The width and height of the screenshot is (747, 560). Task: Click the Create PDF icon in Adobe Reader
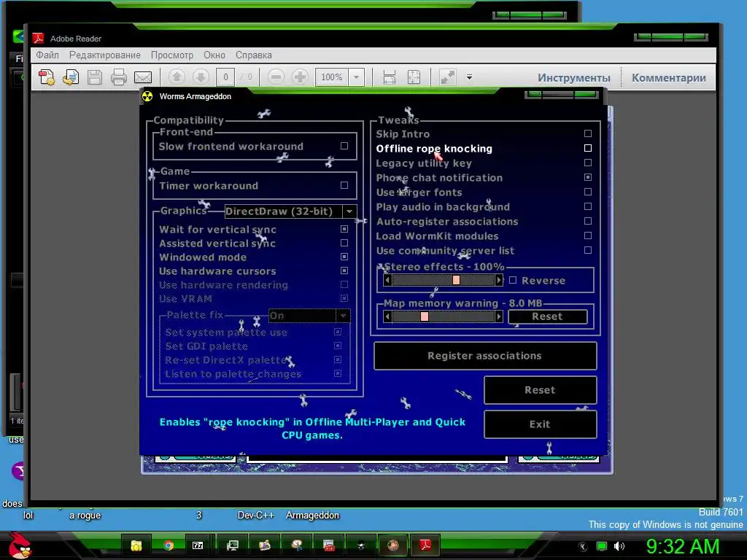47,77
